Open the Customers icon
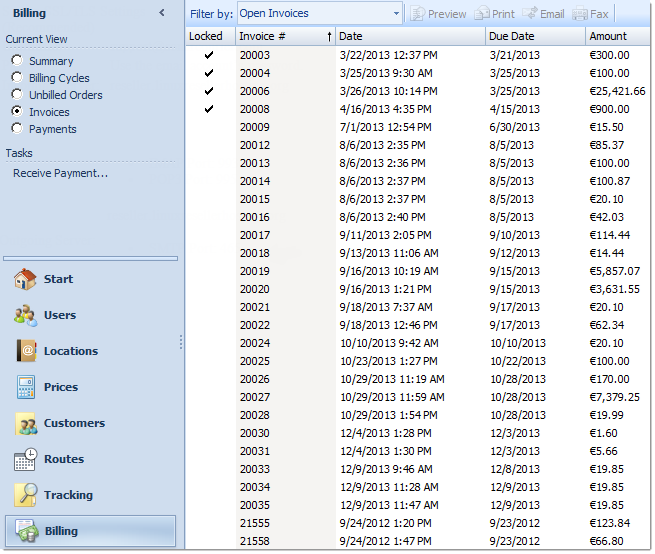 (x=26, y=424)
